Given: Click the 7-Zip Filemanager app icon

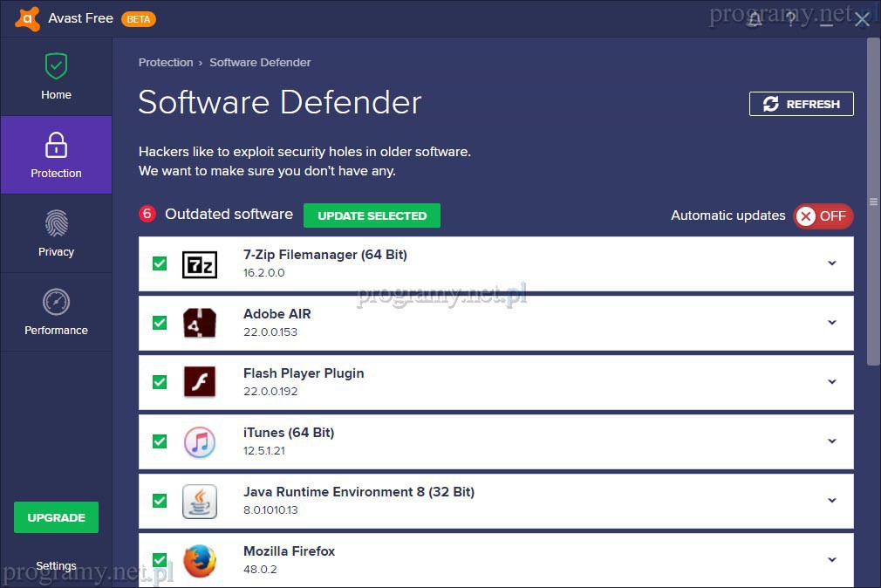Looking at the screenshot, I should tap(199, 263).
